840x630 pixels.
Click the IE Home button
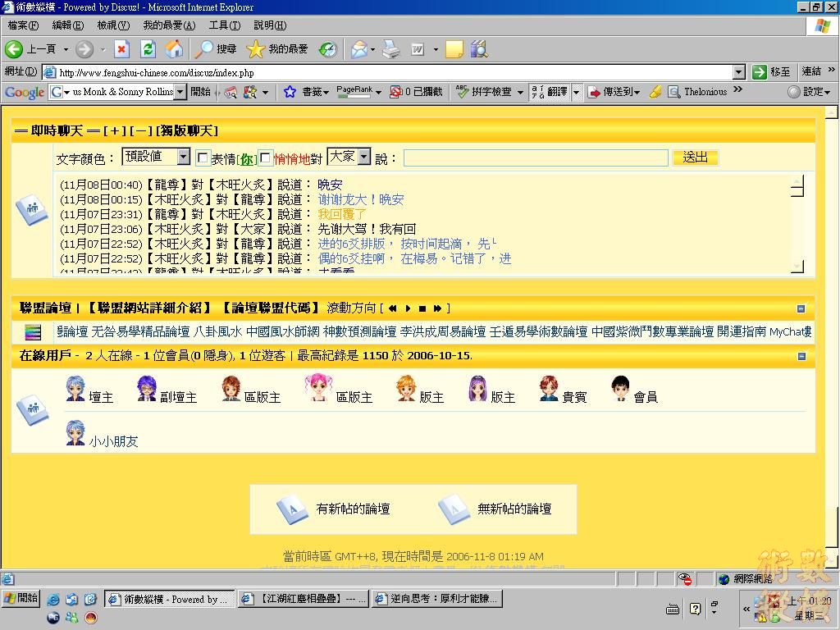tap(174, 49)
